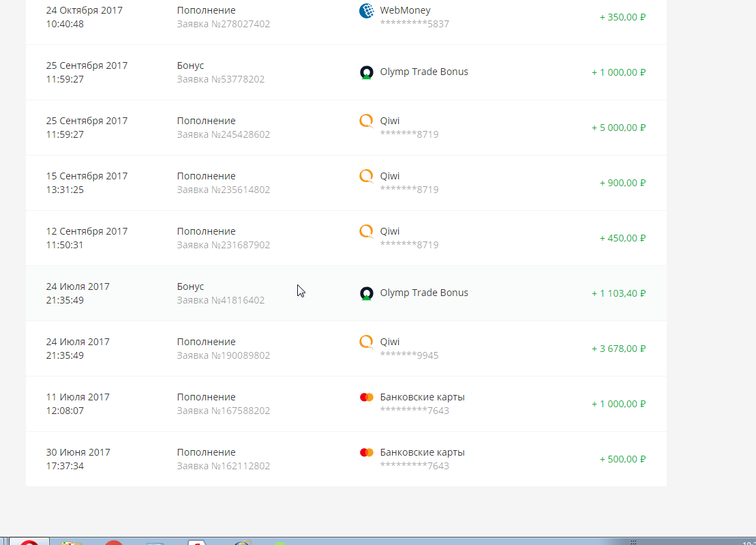
Task: Click Банковские карты label in 11 Июля row
Action: [423, 397]
